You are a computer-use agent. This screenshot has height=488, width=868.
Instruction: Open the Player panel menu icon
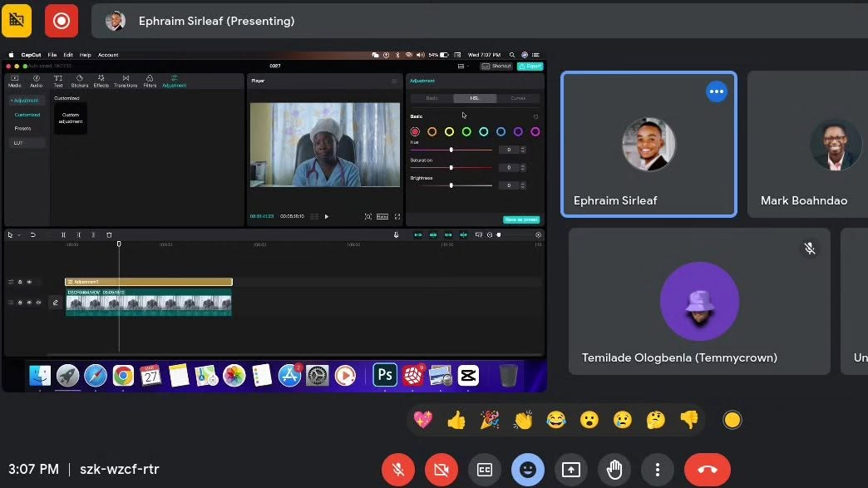(x=394, y=81)
